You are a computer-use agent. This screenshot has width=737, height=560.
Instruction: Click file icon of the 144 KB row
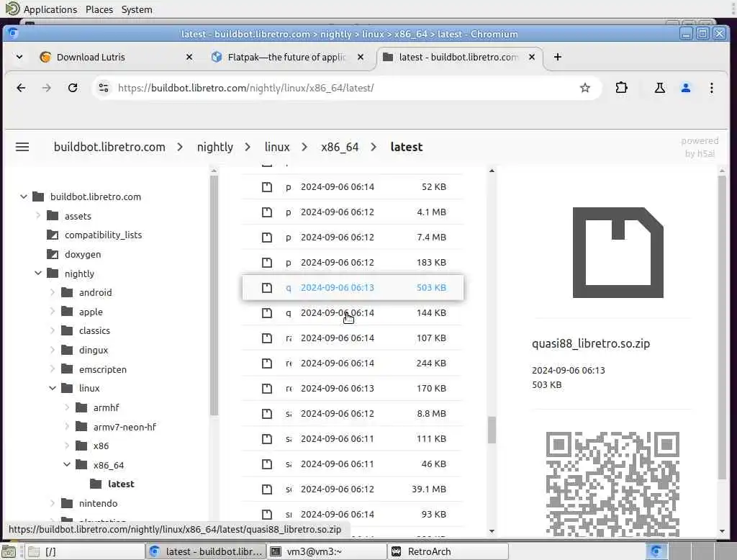click(266, 312)
